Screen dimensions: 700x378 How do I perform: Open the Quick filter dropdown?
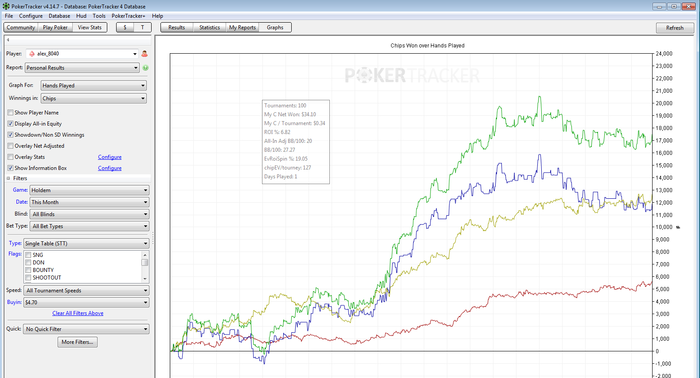click(x=86, y=329)
